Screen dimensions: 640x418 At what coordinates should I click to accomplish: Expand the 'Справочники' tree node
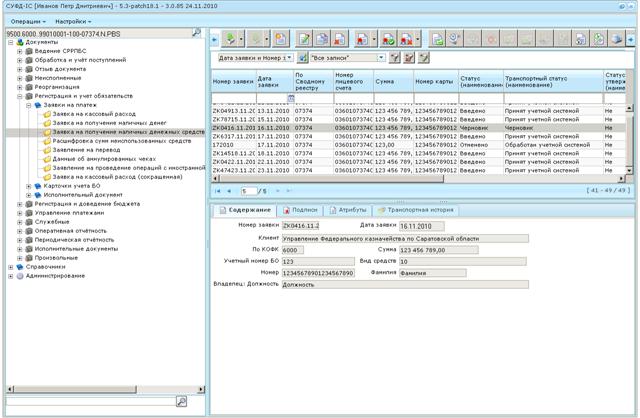point(11,267)
